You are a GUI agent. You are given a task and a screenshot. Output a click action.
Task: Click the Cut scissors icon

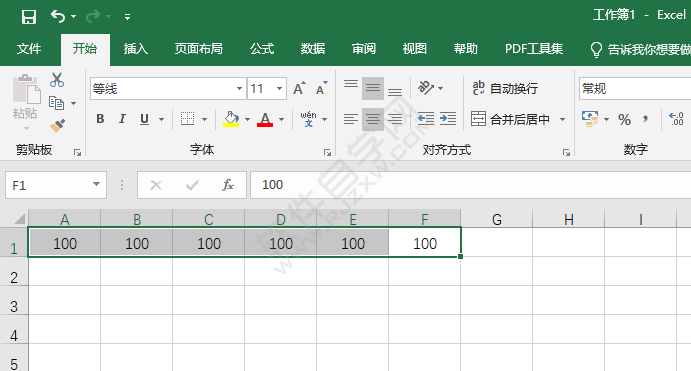(x=57, y=80)
